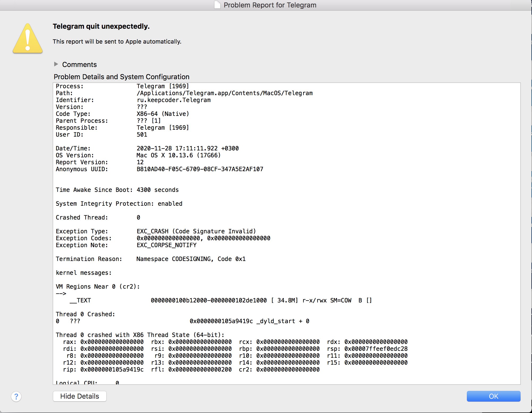This screenshot has height=413, width=532.
Task: Click Code Type 'X86-64 (Native)'
Action: point(163,114)
